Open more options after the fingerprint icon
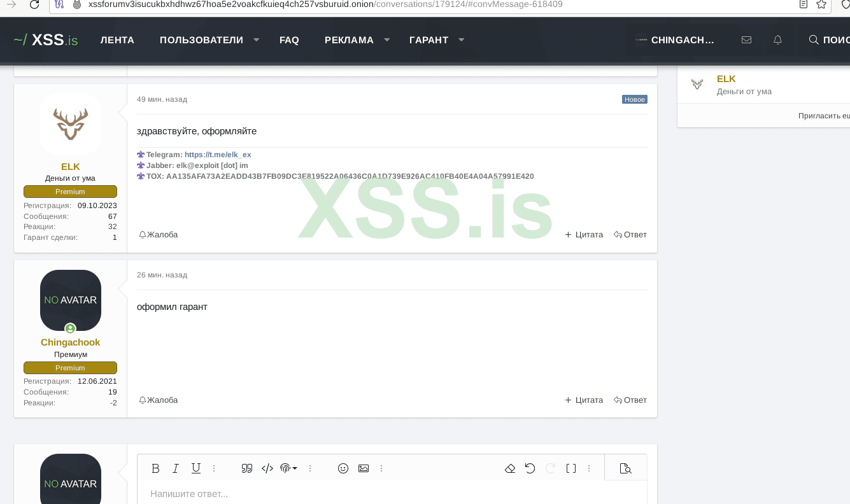Viewport: 850px width, 504px height. [x=310, y=468]
